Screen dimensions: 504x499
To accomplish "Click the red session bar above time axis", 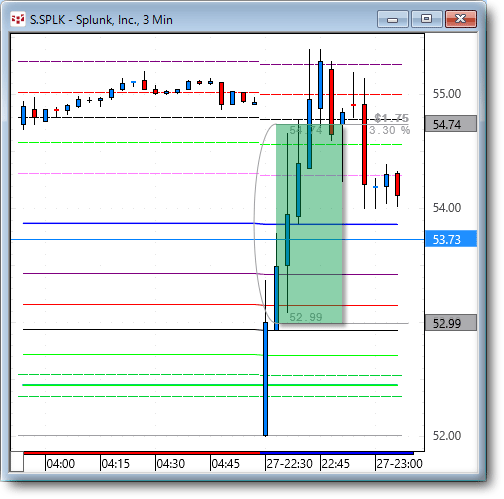I will [142, 453].
